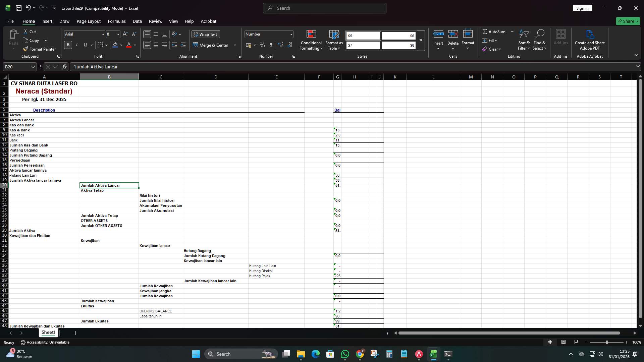
Task: Click the Share button
Action: click(x=627, y=21)
